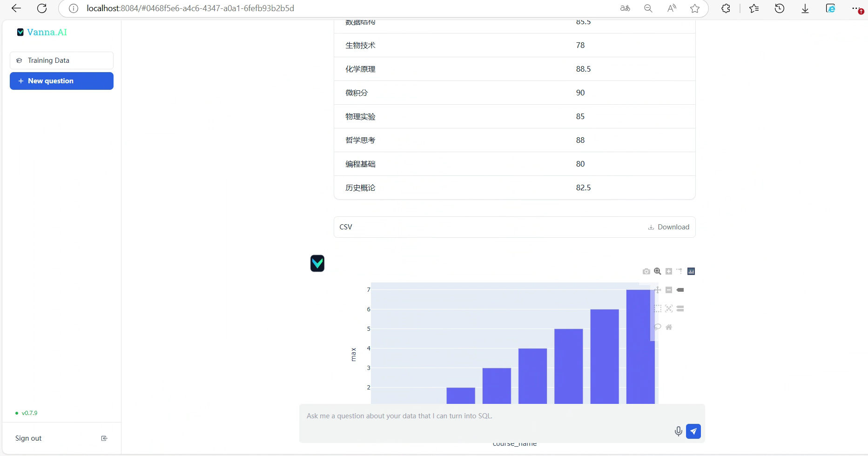
Task: Select the 哲学思考 table cell
Action: 360,140
